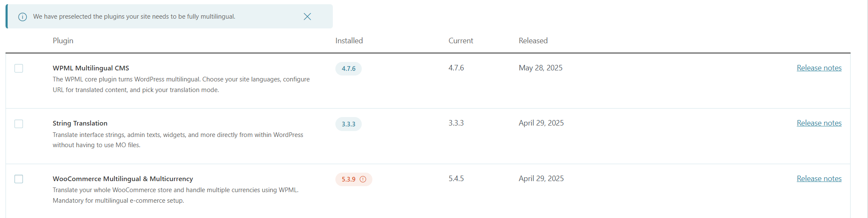Click the installed version 4.7.6 badge
This screenshot has width=868, height=218.
click(348, 69)
